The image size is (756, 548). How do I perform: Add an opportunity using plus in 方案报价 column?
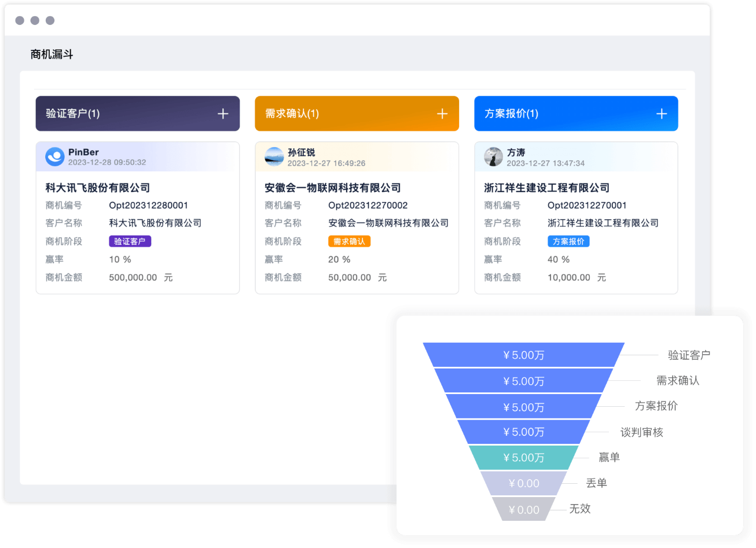(x=661, y=113)
